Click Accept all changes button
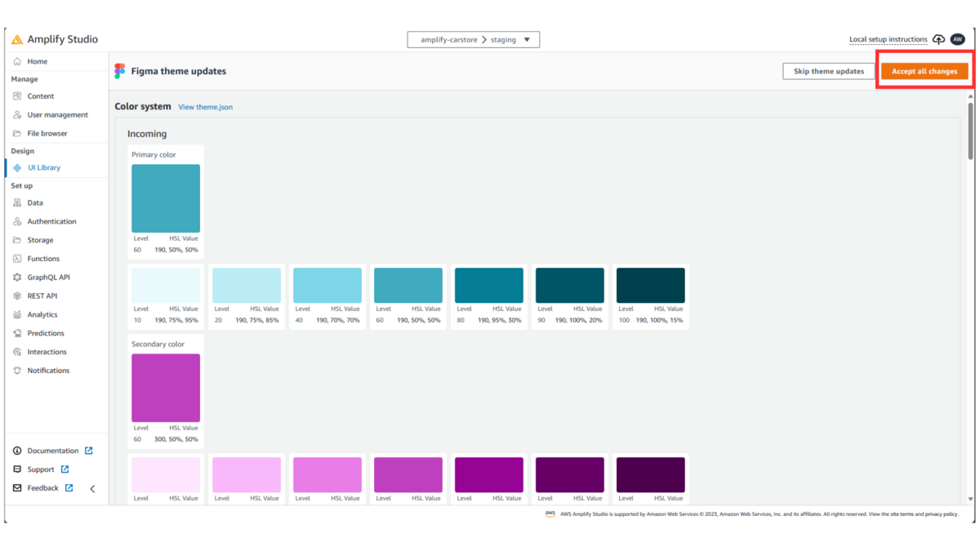Image resolution: width=980 pixels, height=551 pixels. click(924, 71)
